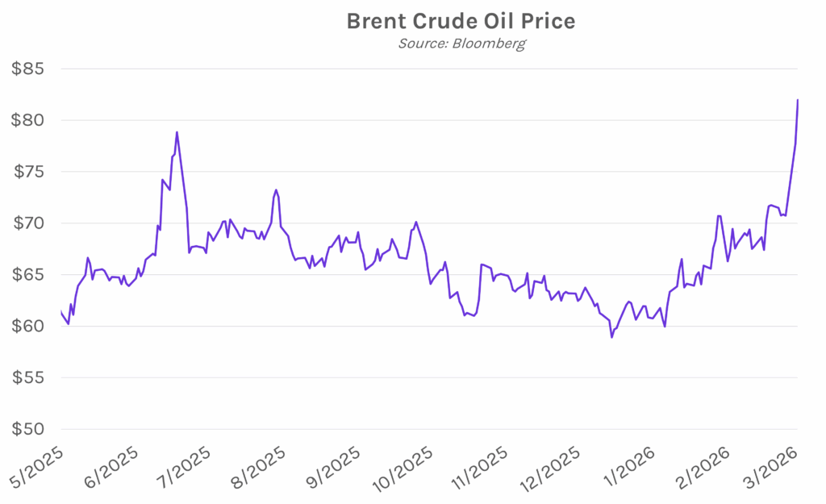Click the $70 y-axis label
Screen dimensions: 826x504
27,223
